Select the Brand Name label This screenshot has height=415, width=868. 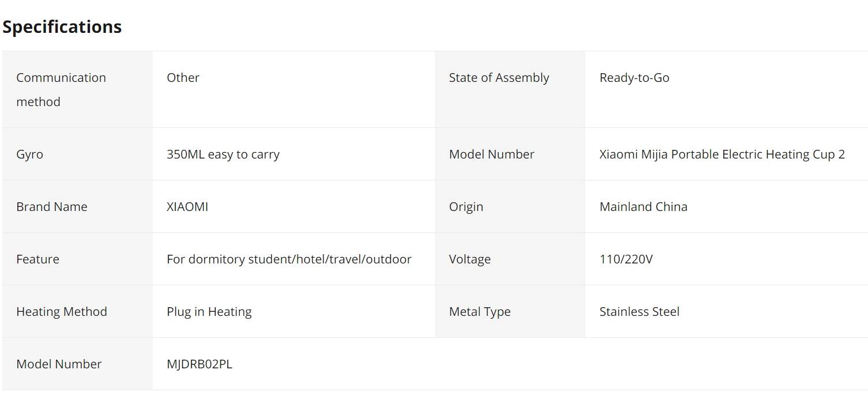(x=52, y=207)
